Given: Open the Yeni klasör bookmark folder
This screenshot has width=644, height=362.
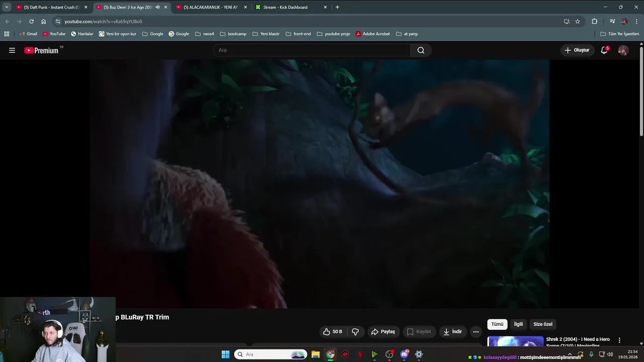Looking at the screenshot, I should [266, 34].
